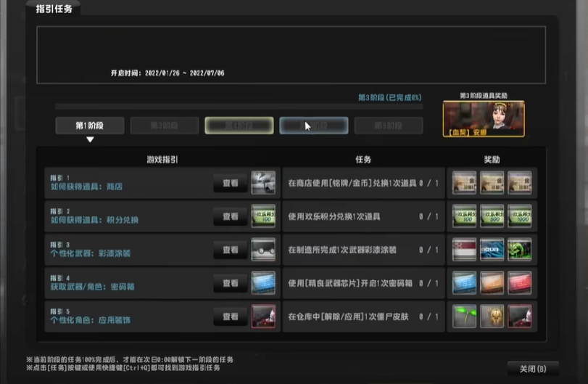The image size is (588, 384).
Task: Click 查看 for 如何获得道具: 积分兑换
Action: click(231, 216)
